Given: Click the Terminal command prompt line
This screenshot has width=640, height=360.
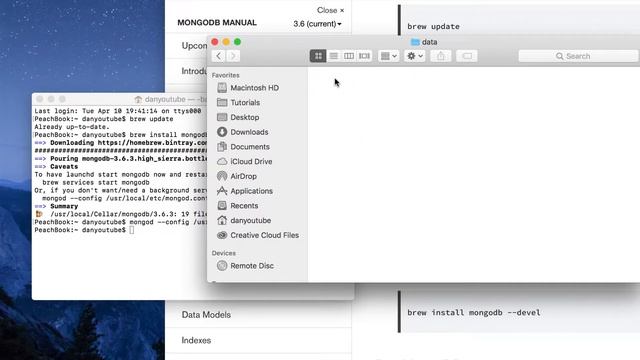Looking at the screenshot, I should tap(84, 230).
